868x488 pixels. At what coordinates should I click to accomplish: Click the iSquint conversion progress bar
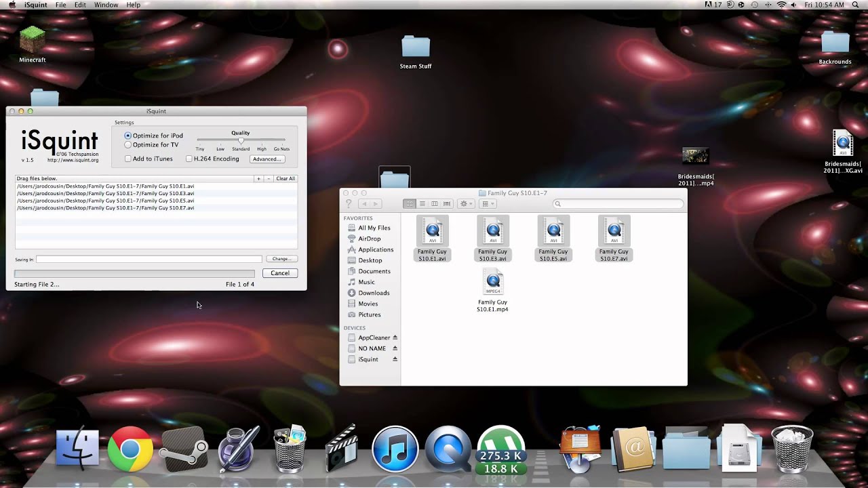coord(134,274)
